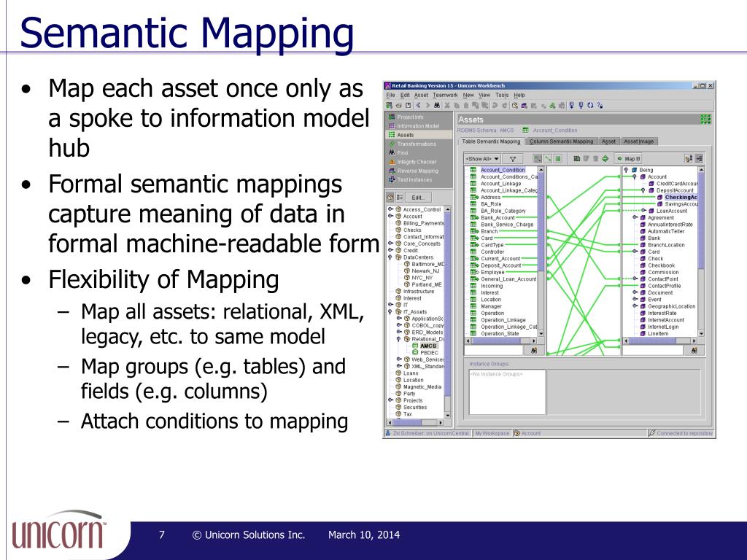
Task: Expand the Agreement class node
Action: 635,217
